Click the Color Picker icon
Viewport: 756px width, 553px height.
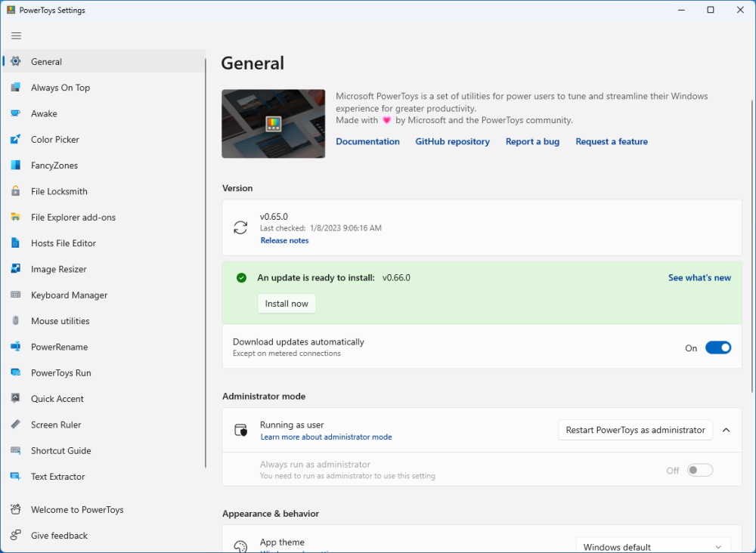pos(15,139)
